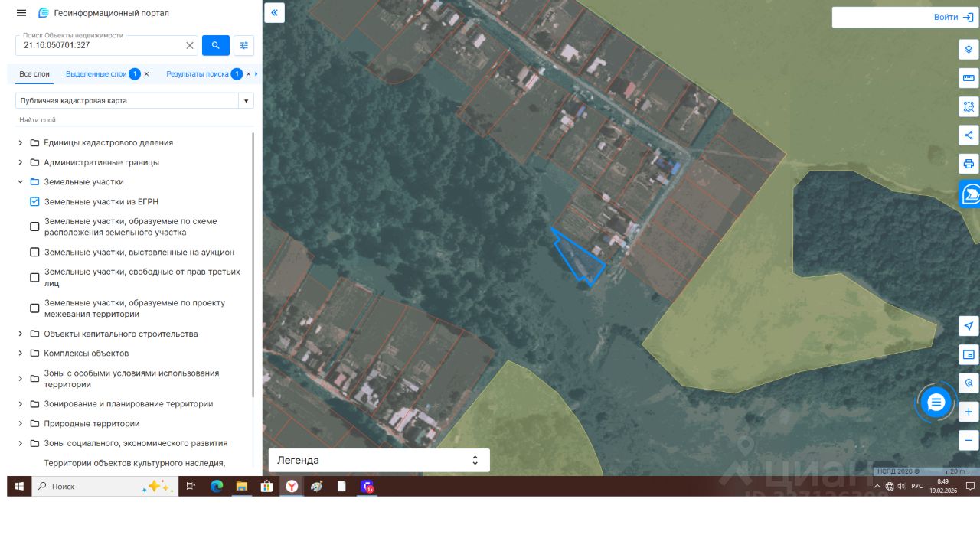Collapse the Земельные участки folder

click(x=21, y=182)
